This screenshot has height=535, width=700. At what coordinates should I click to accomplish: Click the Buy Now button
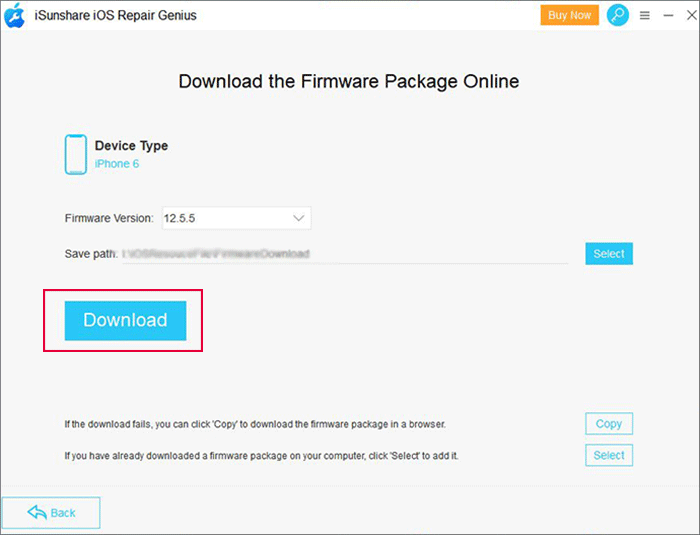coord(569,15)
